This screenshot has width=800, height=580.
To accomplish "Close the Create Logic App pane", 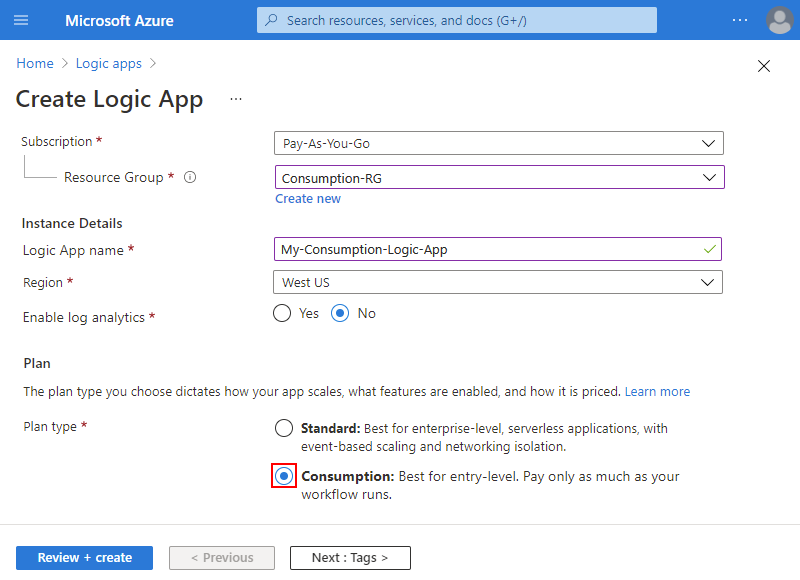I will (x=764, y=66).
